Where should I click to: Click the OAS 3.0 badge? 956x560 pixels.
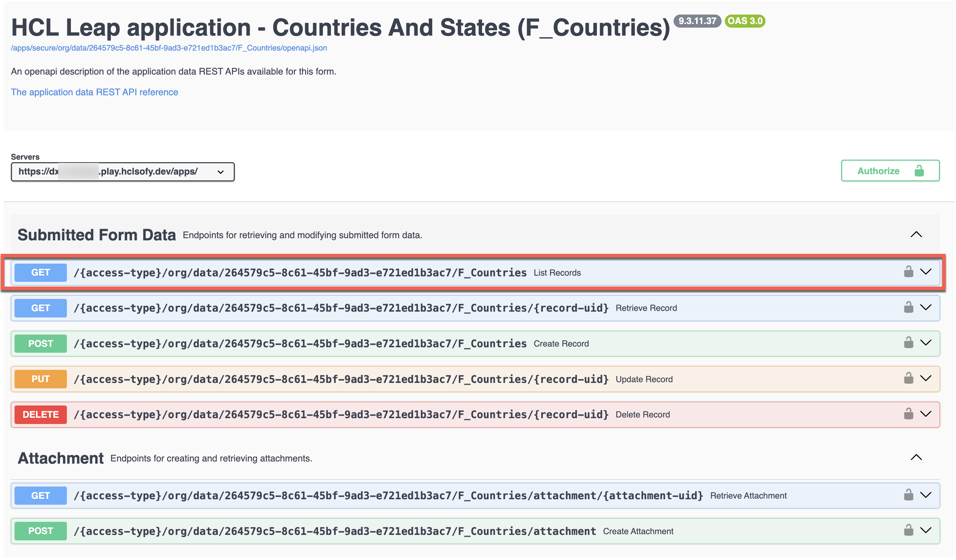pos(745,21)
